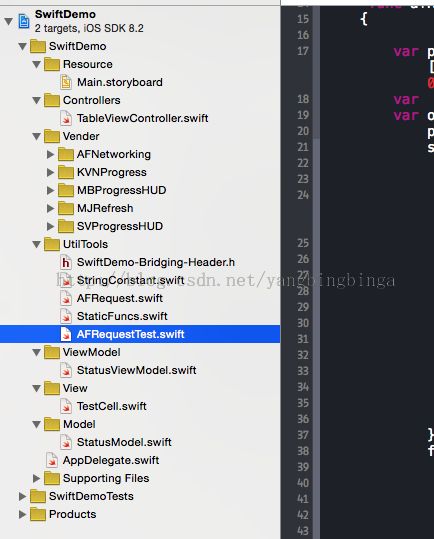Click line number 30 in the gutter

coord(303,323)
